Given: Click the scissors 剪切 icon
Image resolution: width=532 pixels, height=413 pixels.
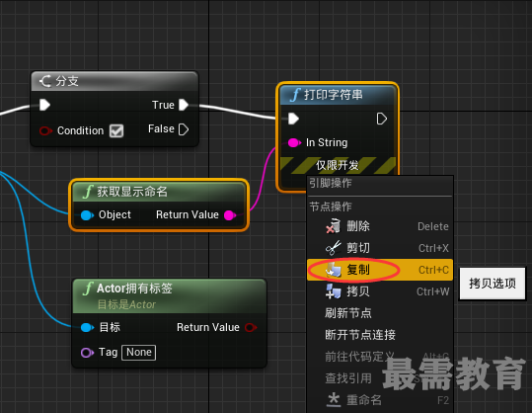Looking at the screenshot, I should point(334,248).
